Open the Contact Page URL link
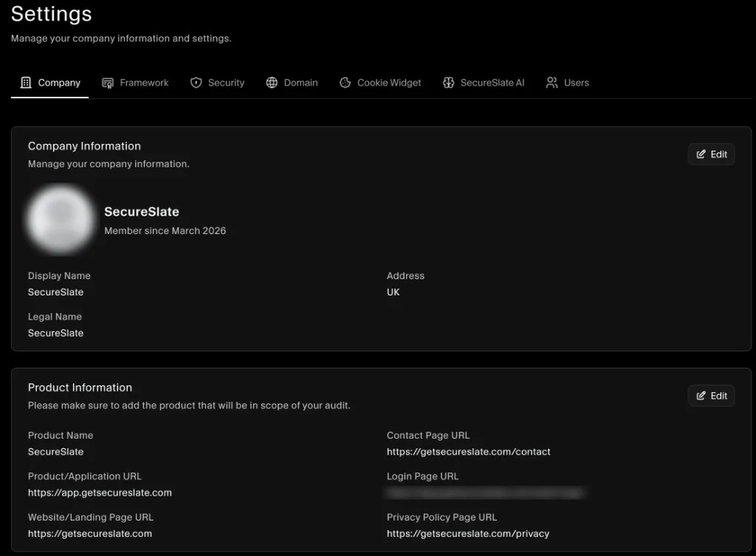 point(468,452)
